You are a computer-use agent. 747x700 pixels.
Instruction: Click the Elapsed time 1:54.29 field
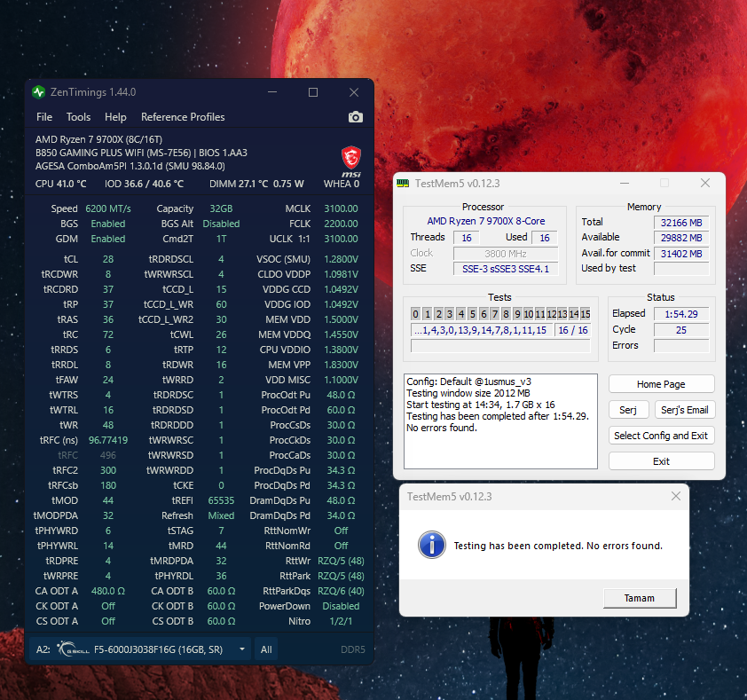681,314
